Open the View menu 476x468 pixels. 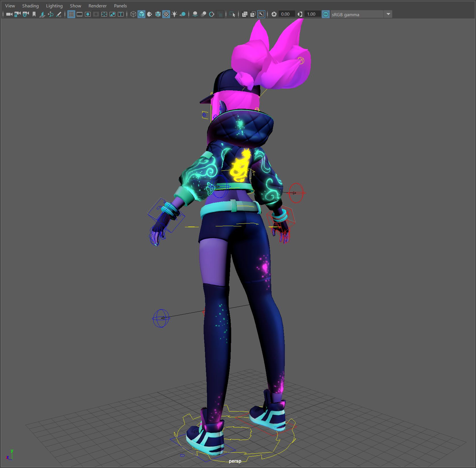(10, 6)
